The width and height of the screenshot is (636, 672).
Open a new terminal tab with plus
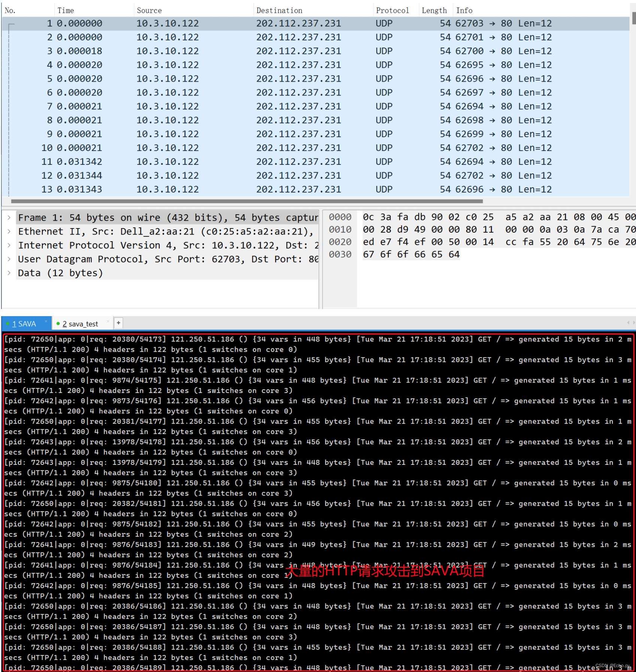click(118, 323)
